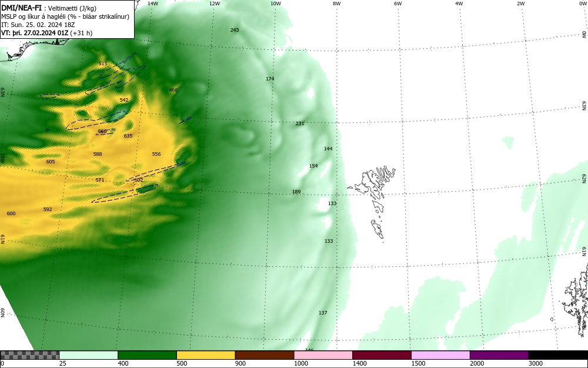Click the map value 174

pyautogui.click(x=270, y=79)
